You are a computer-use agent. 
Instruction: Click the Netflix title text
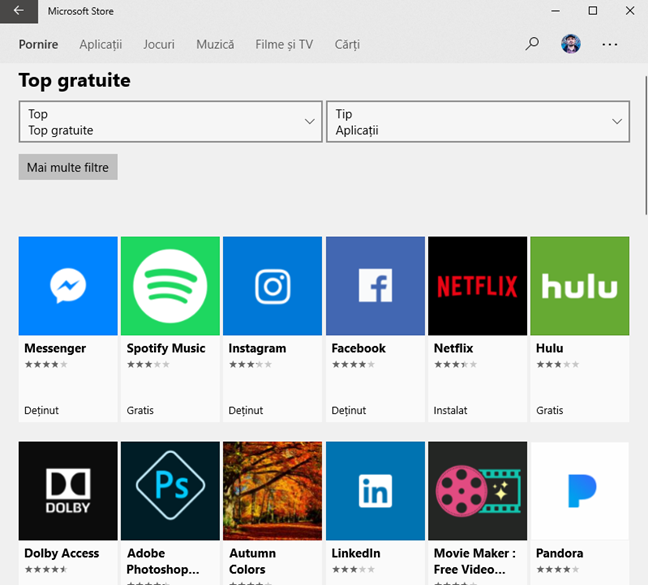[x=453, y=348]
